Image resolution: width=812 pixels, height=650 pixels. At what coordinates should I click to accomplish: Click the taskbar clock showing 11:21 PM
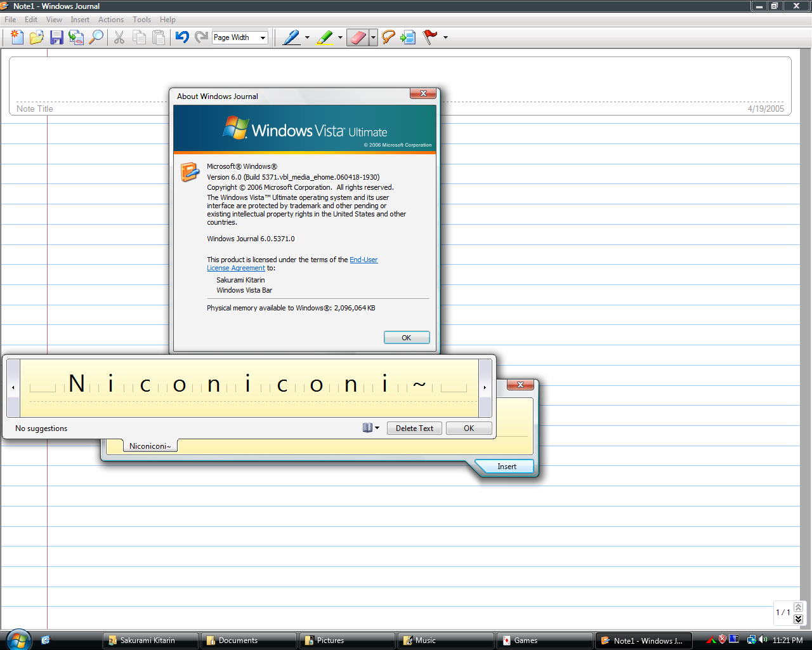(x=788, y=640)
